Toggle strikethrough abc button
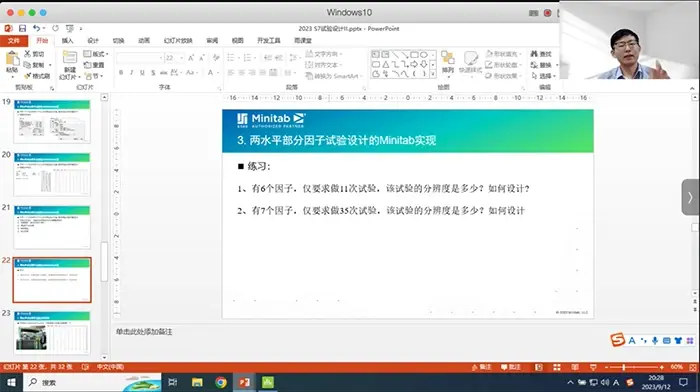The width and height of the screenshot is (700, 392). click(x=163, y=72)
